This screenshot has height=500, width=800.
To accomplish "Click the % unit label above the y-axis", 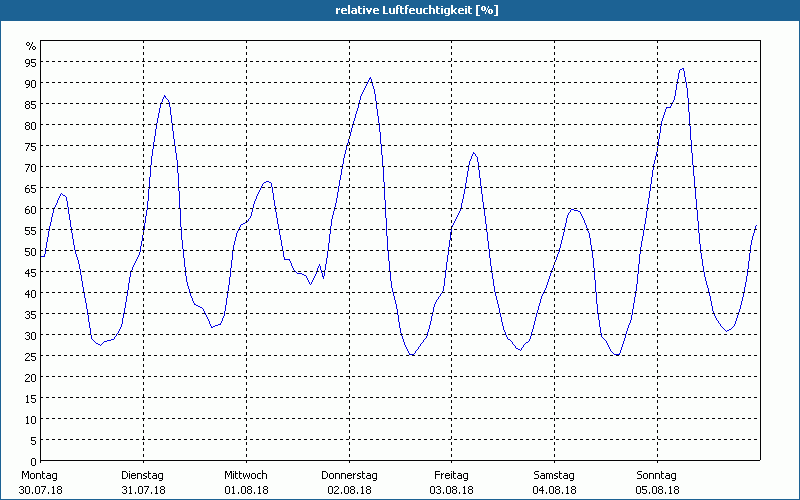I will [31, 46].
